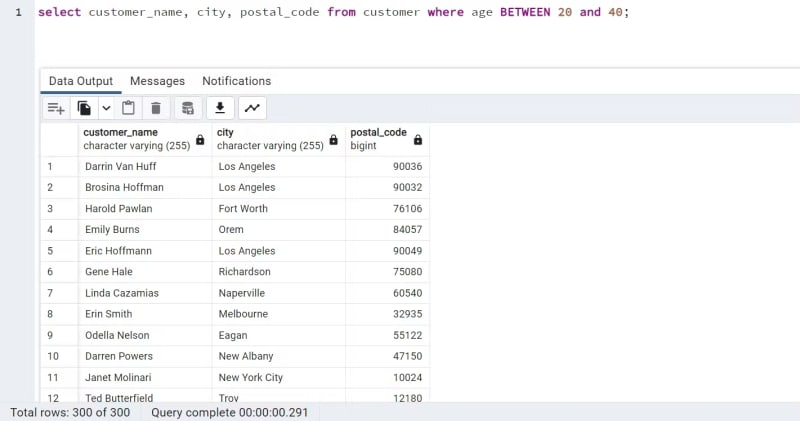The height and width of the screenshot is (421, 800).
Task: Click the customer_name column header
Action: click(x=145, y=139)
